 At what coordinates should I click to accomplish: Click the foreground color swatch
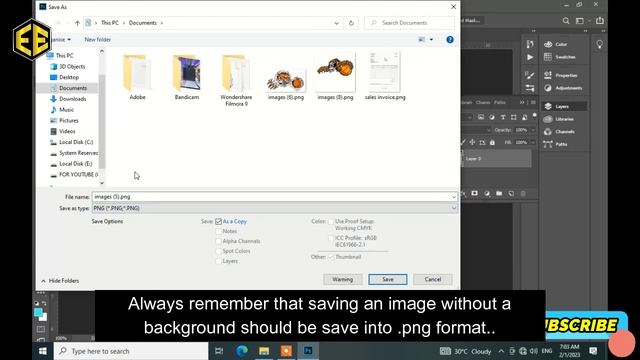pyautogui.click(x=38, y=312)
